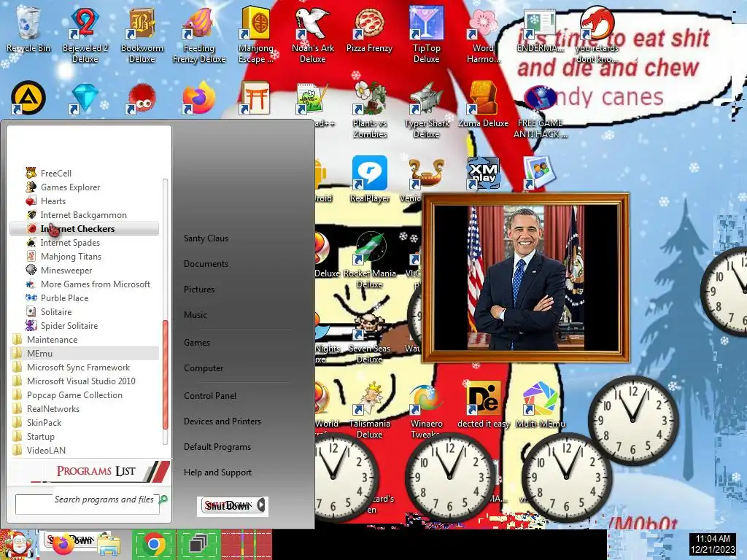747x560 pixels.
Task: Open task view icon on taskbar
Action: (x=198, y=544)
